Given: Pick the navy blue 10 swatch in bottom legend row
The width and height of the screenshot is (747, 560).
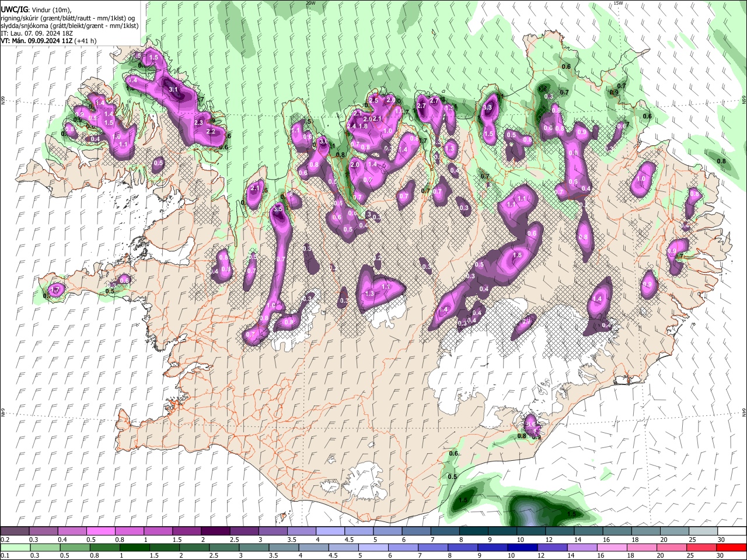Looking at the screenshot, I should pyautogui.click(x=522, y=547).
